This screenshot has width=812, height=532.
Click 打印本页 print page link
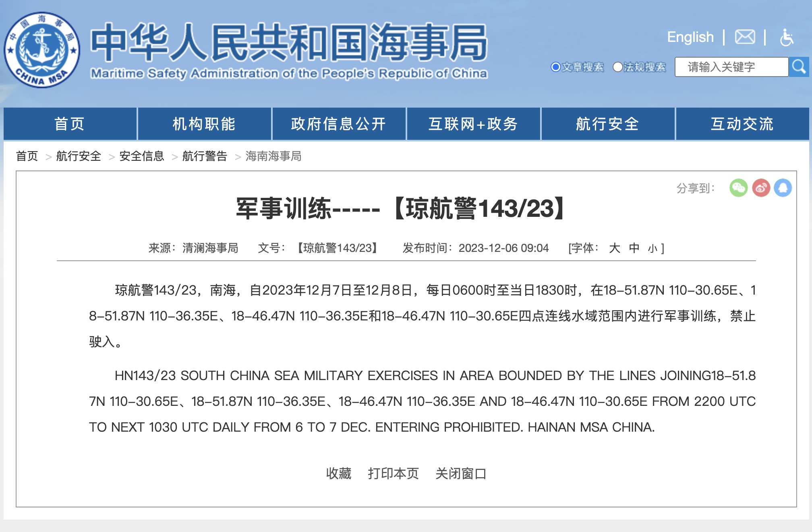coord(393,473)
